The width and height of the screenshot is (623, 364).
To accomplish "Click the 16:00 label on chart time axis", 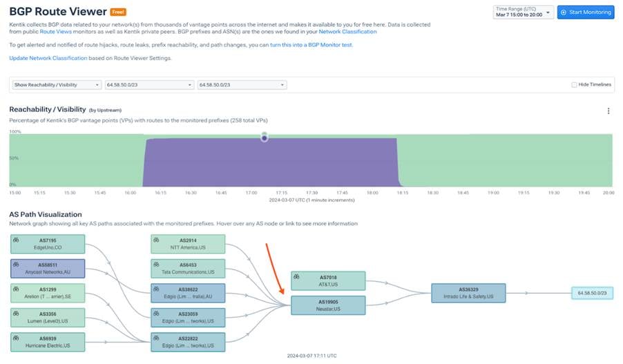I will coord(131,193).
